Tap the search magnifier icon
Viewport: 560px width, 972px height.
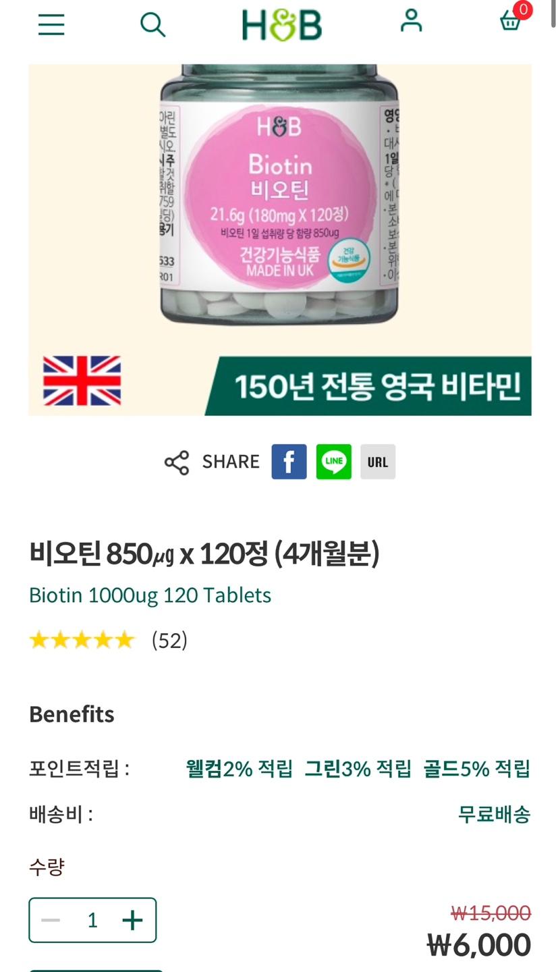click(152, 24)
